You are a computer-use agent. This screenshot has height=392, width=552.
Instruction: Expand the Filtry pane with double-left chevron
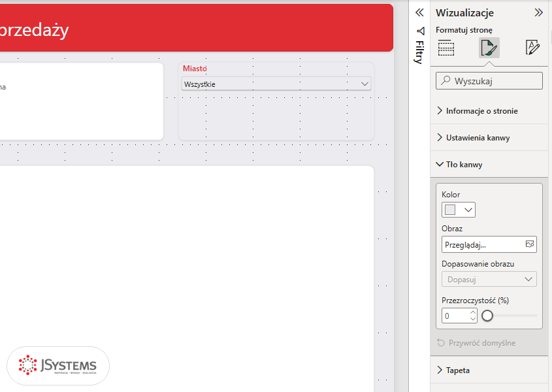pyautogui.click(x=419, y=13)
